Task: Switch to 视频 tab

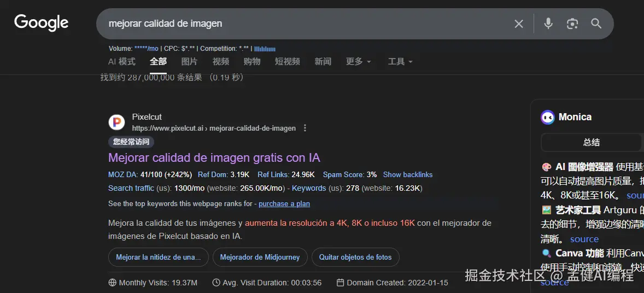Action: click(x=220, y=62)
